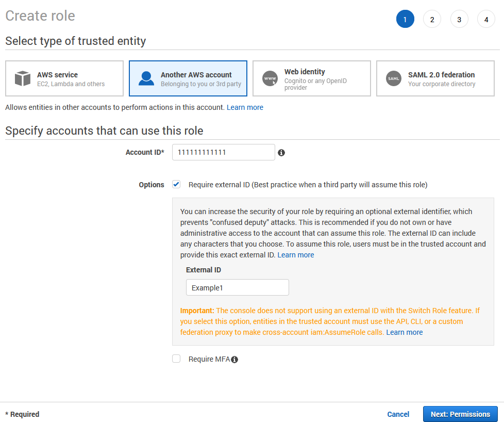The image size is (504, 422).
Task: Go to step 1 in wizard
Action: (x=405, y=20)
